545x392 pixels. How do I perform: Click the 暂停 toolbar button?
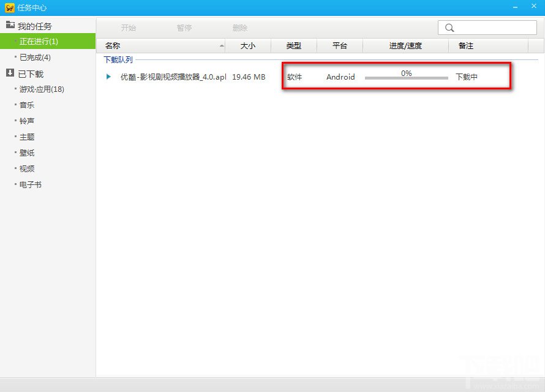(184, 28)
